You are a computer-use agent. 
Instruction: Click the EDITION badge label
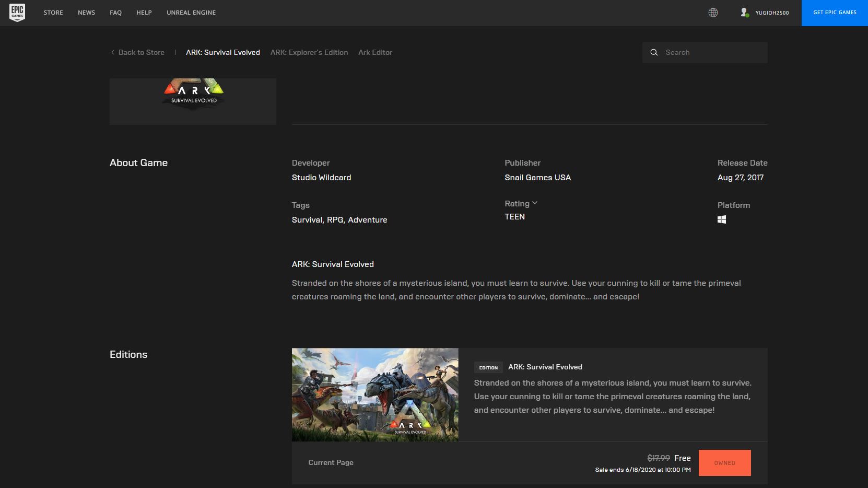coord(488,367)
